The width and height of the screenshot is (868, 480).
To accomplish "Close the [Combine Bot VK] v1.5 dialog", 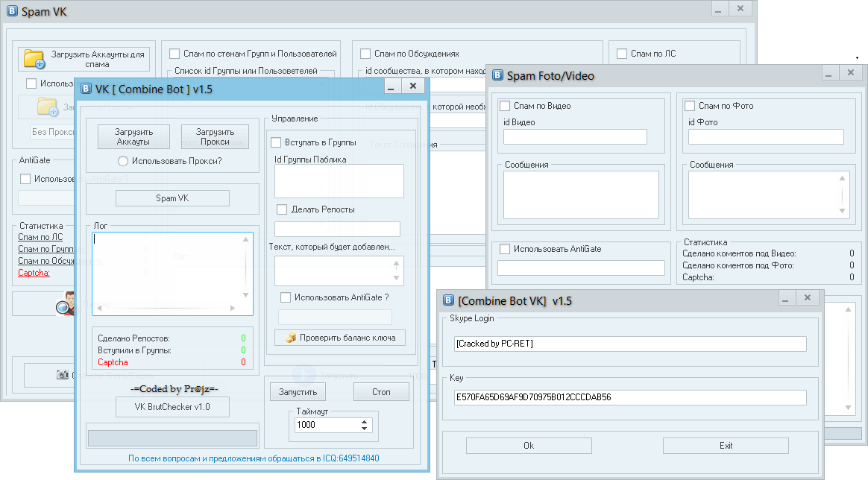I will point(808,297).
